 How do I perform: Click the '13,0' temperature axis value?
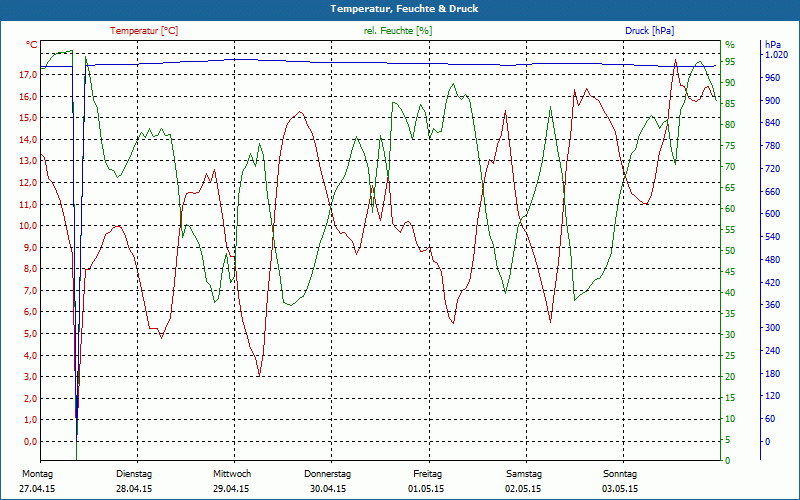28,161
